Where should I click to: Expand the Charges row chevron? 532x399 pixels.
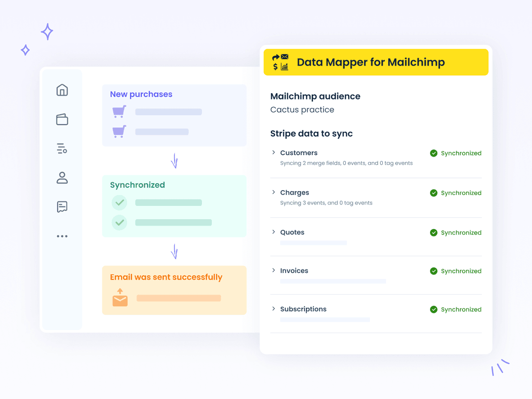click(273, 192)
